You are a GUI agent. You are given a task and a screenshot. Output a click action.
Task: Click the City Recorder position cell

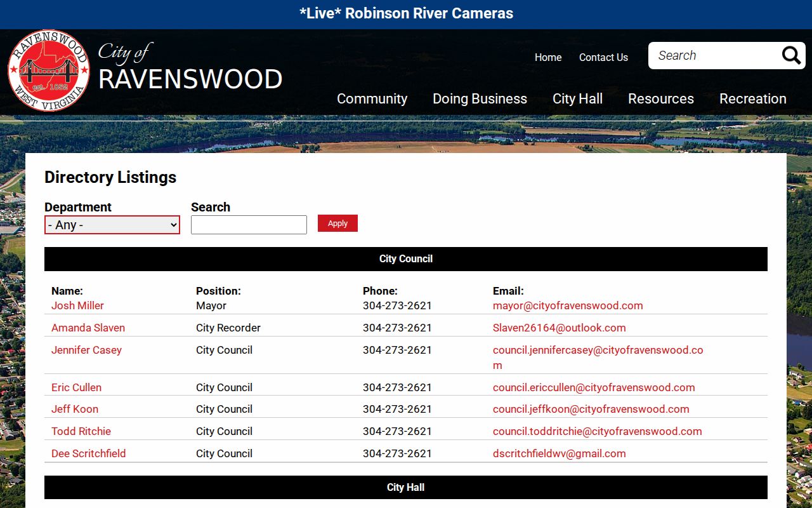(228, 328)
